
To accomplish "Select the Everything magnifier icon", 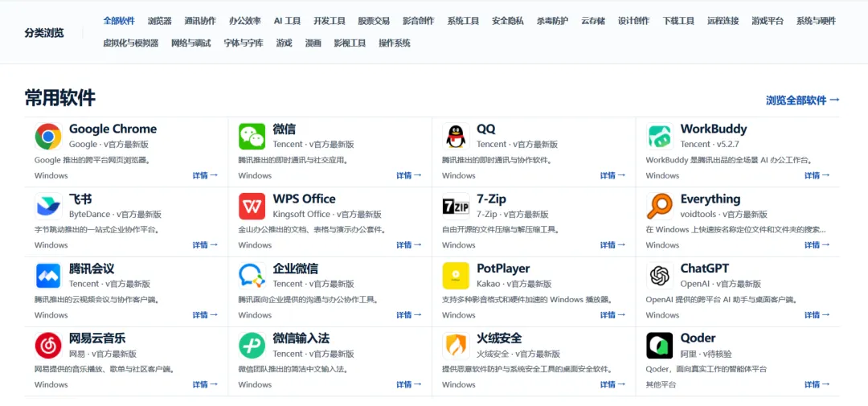I will pos(660,206).
